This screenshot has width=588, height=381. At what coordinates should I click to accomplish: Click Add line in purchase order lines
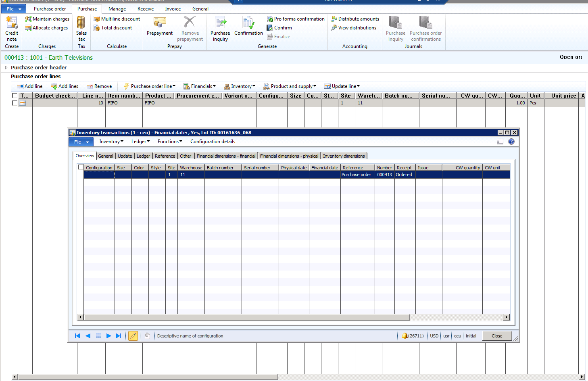point(30,86)
